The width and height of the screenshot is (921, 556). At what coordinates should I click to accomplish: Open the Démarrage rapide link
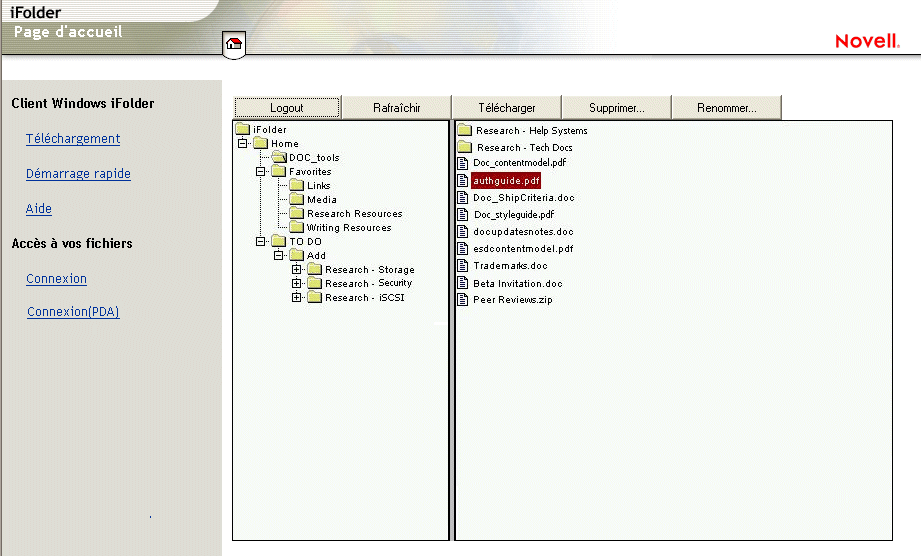[x=78, y=174]
